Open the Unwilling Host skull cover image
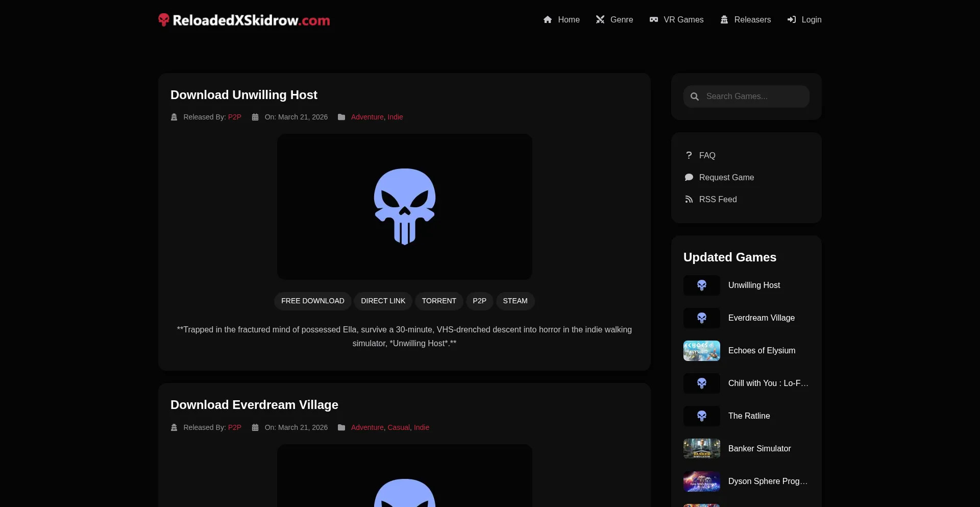Screen dimensions: 980x507 (405, 207)
